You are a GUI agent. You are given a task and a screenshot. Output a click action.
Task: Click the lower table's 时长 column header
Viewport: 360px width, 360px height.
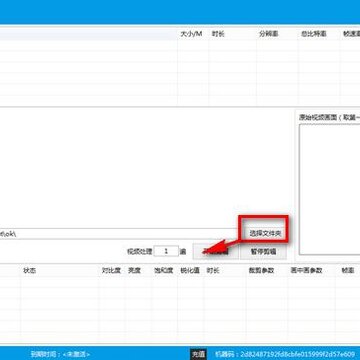[225, 270]
